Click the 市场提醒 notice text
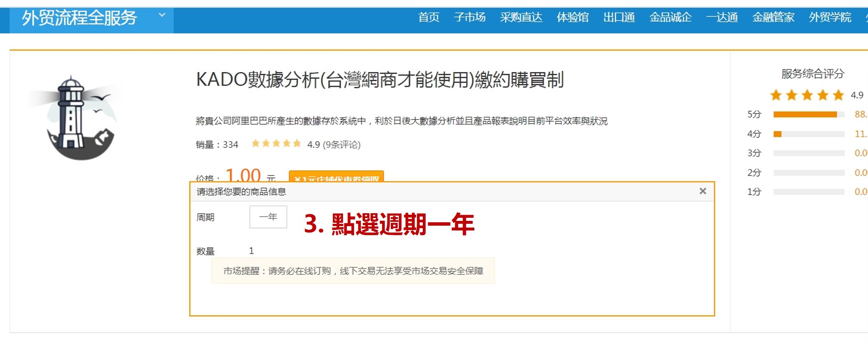This screenshot has height=343, width=868. coord(353,271)
